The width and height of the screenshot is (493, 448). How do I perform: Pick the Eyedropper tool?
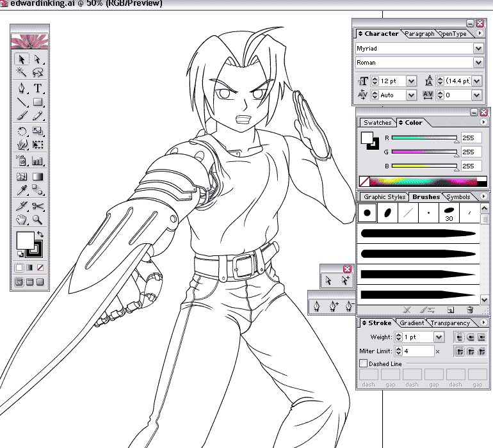(x=22, y=190)
